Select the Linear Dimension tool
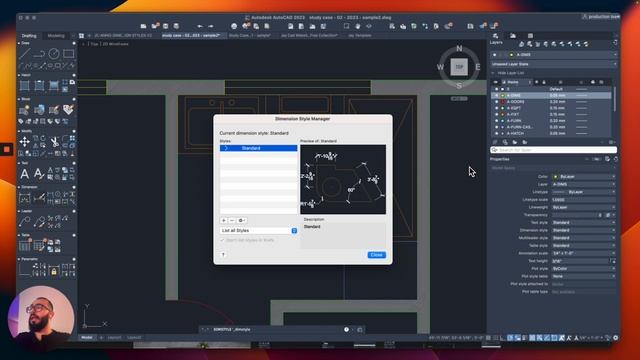 coord(24,198)
